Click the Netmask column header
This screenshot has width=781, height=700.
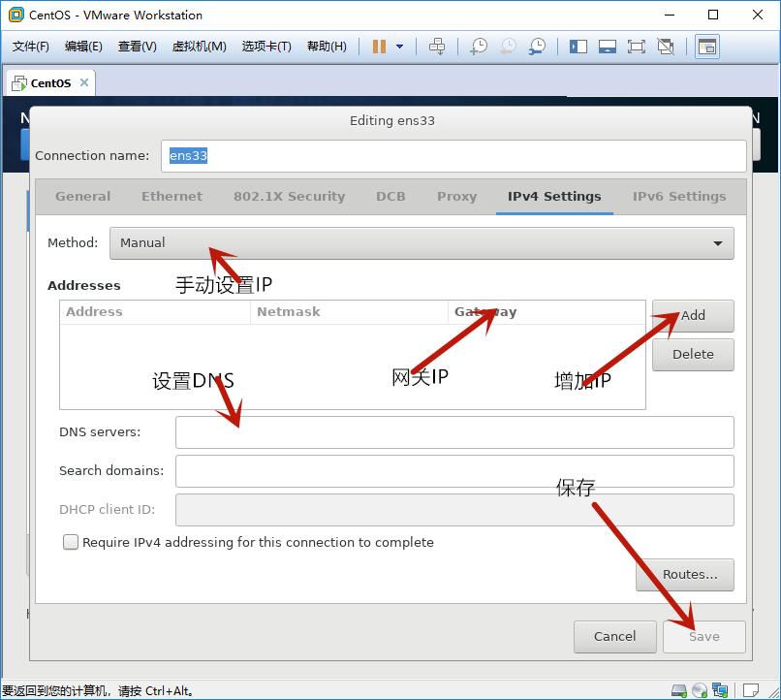coord(349,312)
